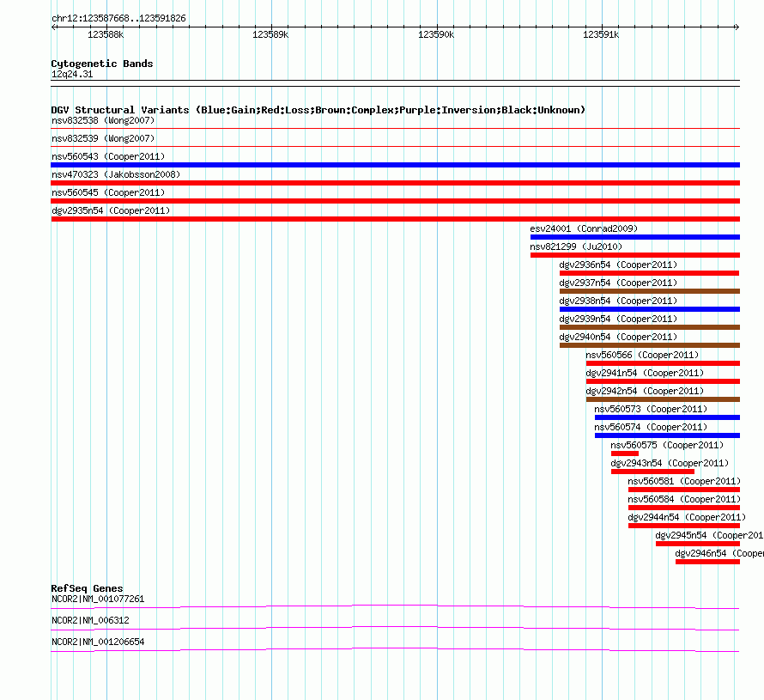Click the dgv2939n54 (Cooper2011) label
Viewport: 764px width, 700px height.
pos(618,319)
